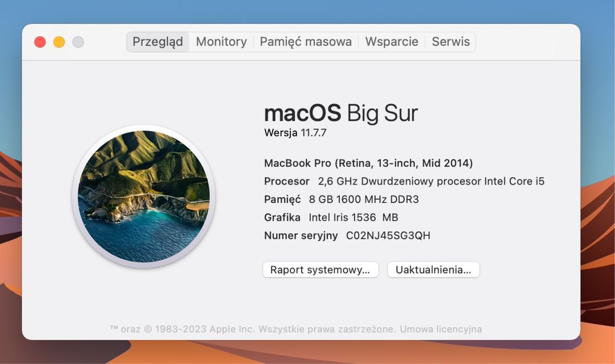Viewport: 615px width, 364px height.
Task: Click the version text Wersja 11.7.7
Action: pyautogui.click(x=295, y=133)
